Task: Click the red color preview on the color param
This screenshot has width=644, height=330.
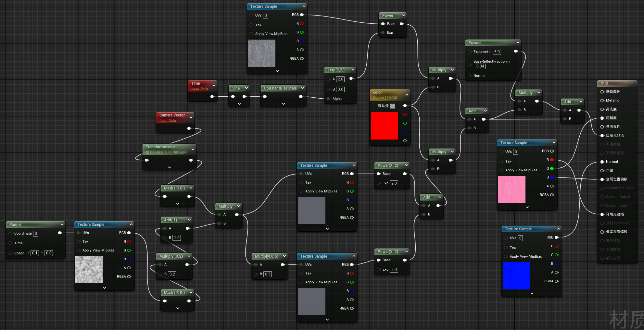Action: point(385,126)
